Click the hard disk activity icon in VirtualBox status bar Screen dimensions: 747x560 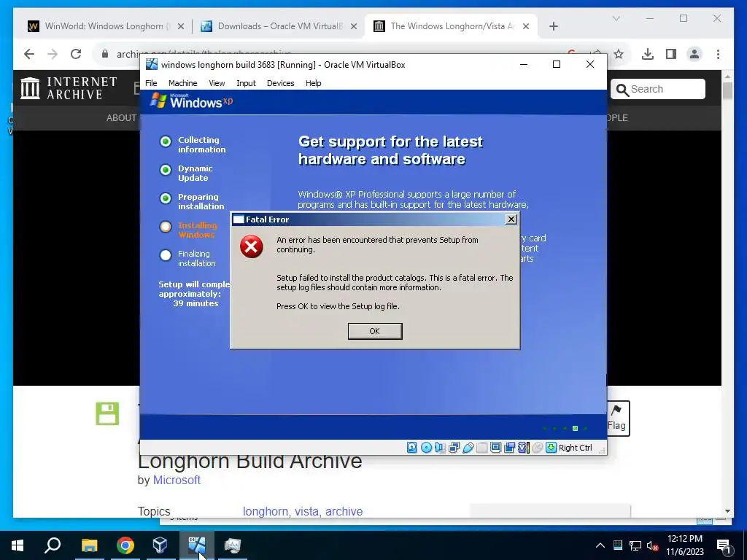[411, 448]
